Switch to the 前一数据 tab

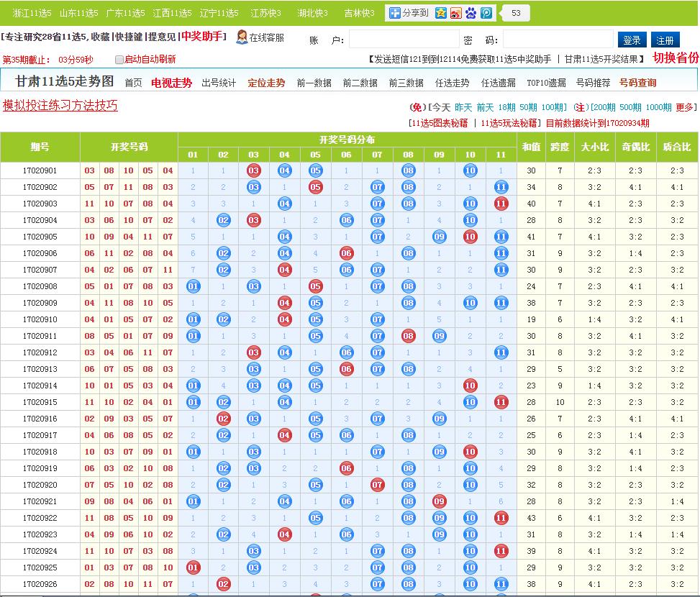click(314, 83)
